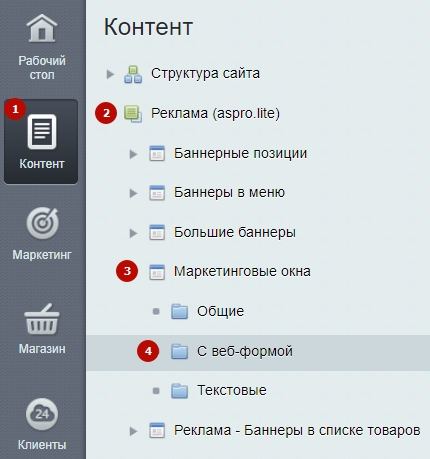Screen dimensions: 430x459
Task: Open the Магазин basket icon
Action: (x=42, y=319)
